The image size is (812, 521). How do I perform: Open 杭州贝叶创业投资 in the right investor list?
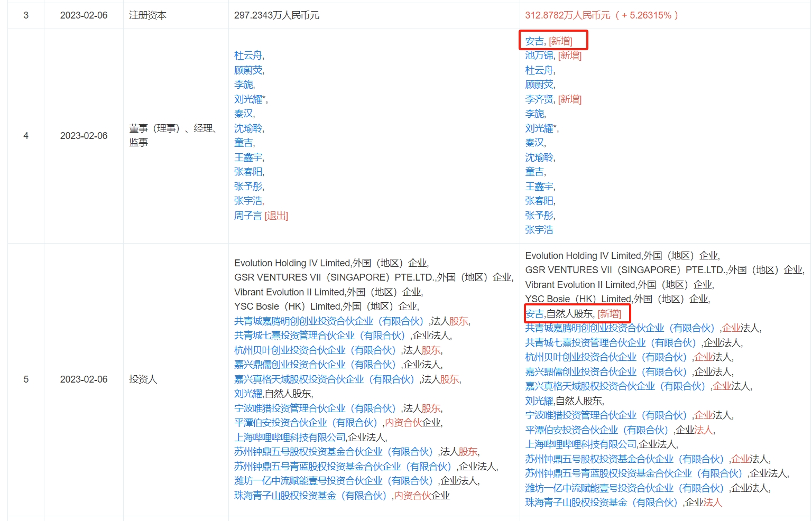click(605, 357)
